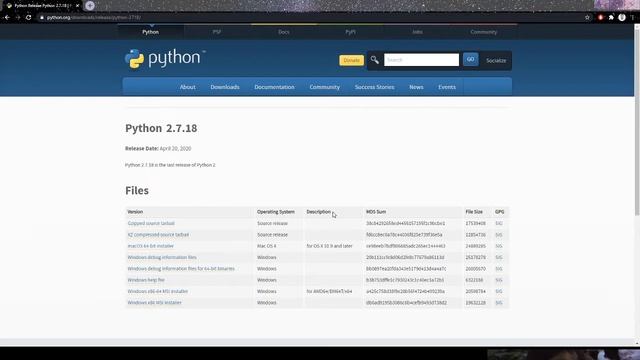
Task: Download the Windows help file
Action: [146, 280]
